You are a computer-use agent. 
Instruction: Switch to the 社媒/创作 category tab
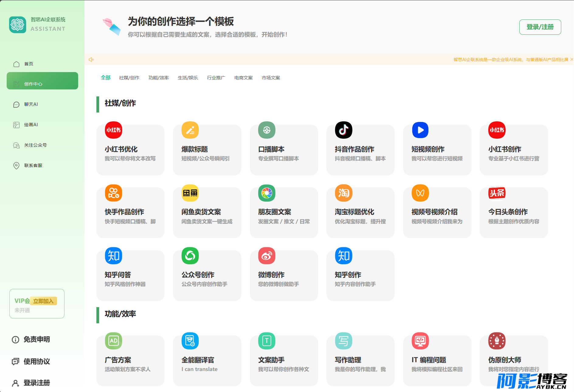tap(129, 78)
